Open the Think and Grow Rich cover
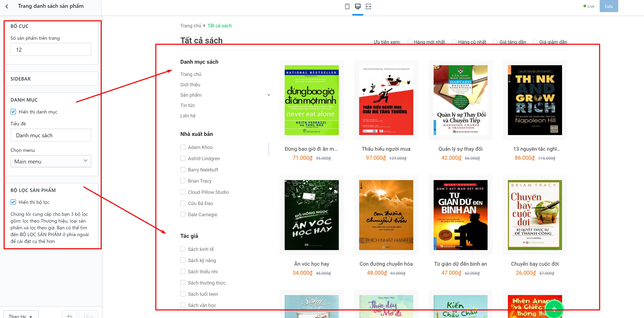644x318 pixels. tap(535, 100)
